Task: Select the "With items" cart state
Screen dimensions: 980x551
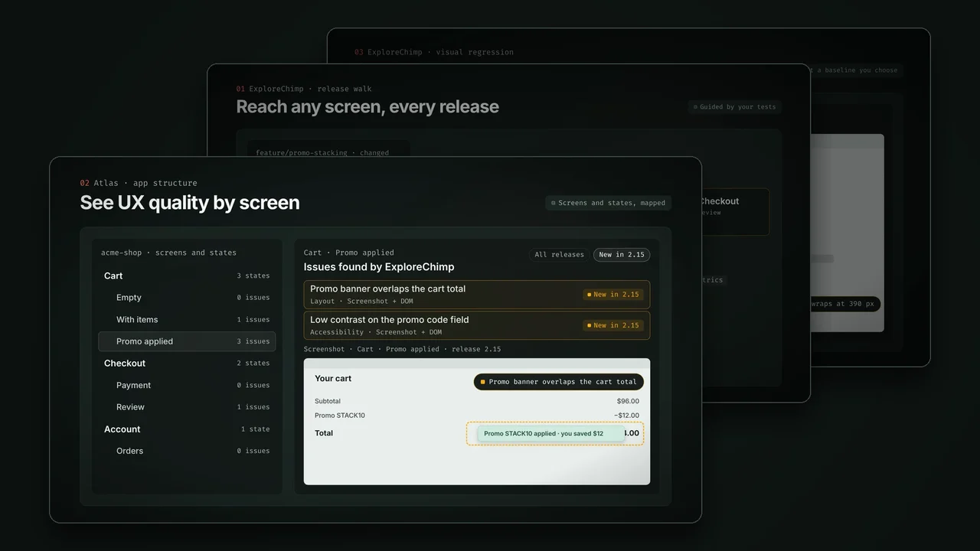Action: (187, 319)
